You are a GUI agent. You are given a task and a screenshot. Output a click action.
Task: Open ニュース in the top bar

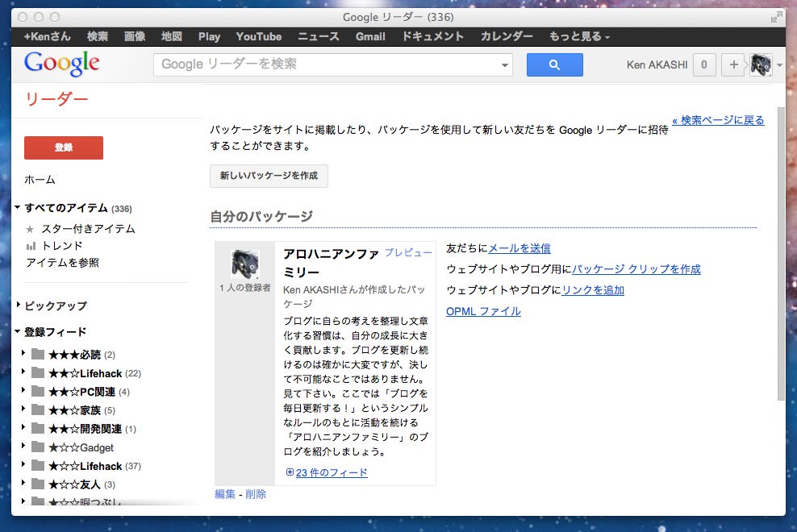tap(318, 36)
